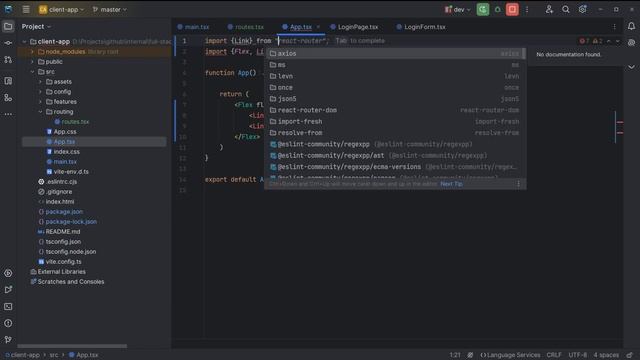Toggle read-only lock in status bar
640x360 pixels.
630,355
